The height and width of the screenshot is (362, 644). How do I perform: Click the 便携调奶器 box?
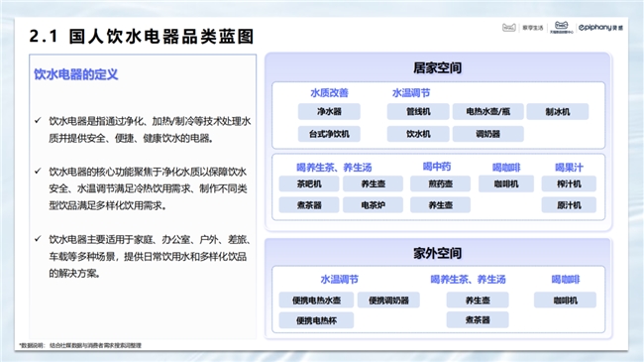(x=388, y=300)
